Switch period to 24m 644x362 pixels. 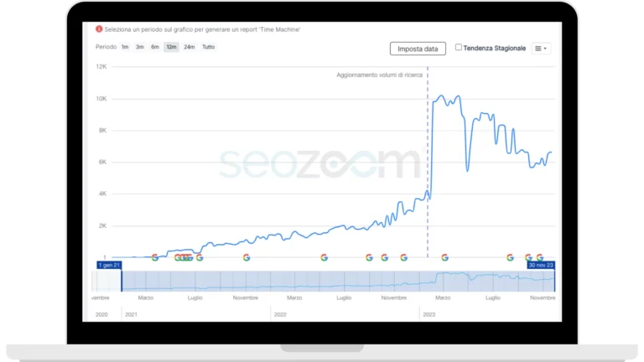click(x=190, y=47)
